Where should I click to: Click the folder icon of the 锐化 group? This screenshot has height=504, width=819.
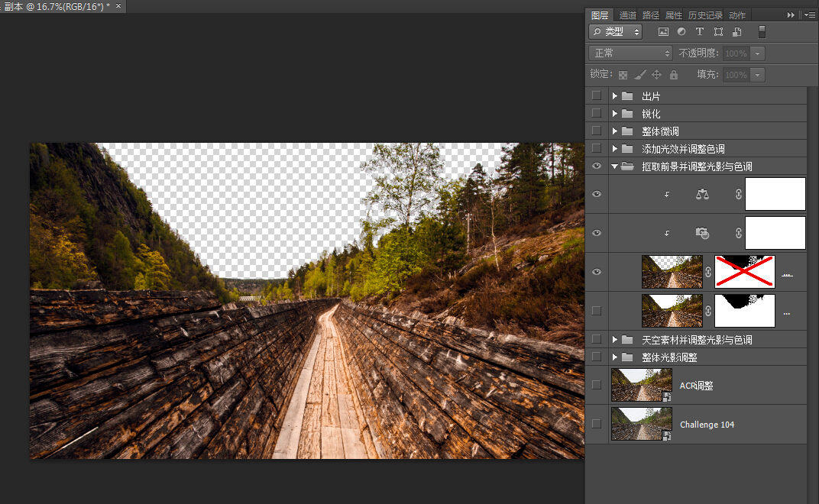tap(627, 113)
